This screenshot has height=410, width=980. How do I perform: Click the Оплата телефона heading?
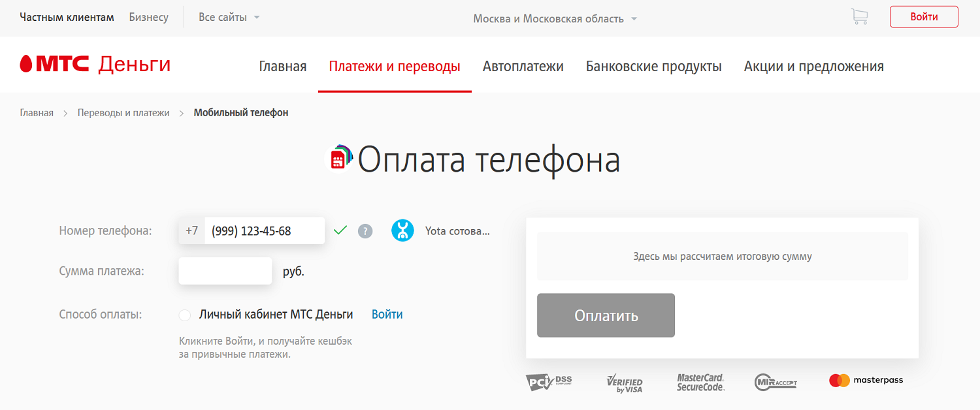[x=489, y=160]
